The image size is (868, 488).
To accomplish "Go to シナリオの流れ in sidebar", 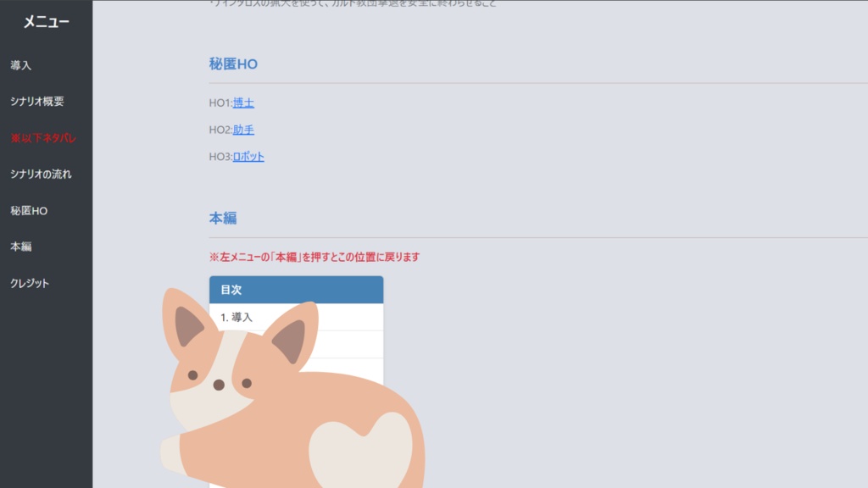I will (41, 175).
